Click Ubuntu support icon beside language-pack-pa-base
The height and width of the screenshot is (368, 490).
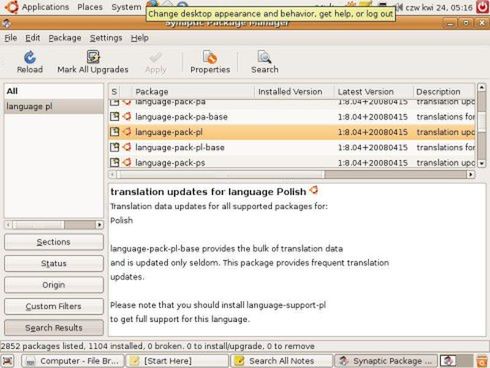coord(127,117)
